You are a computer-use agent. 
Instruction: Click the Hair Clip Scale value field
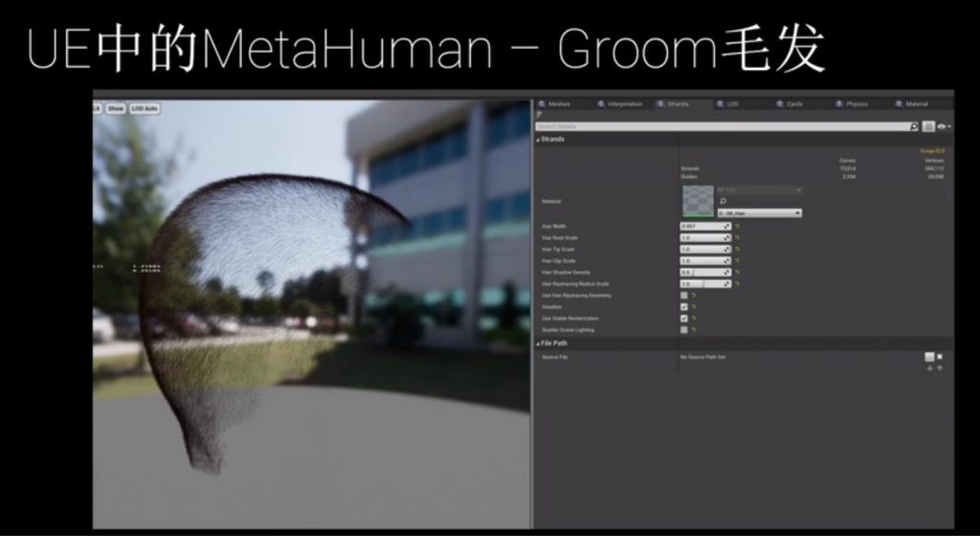tap(705, 260)
